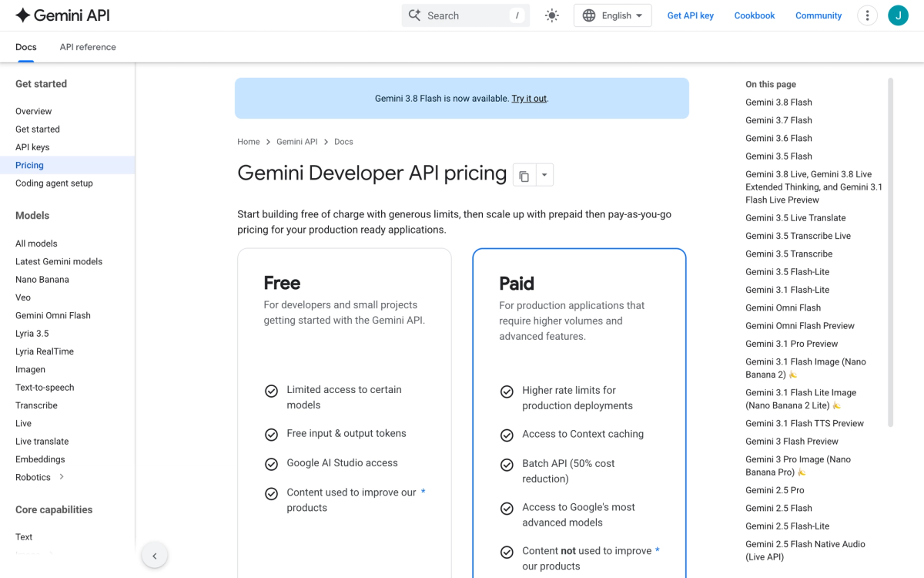Open Gemini Omni Flash sidebar item
This screenshot has width=924, height=578.
53,315
